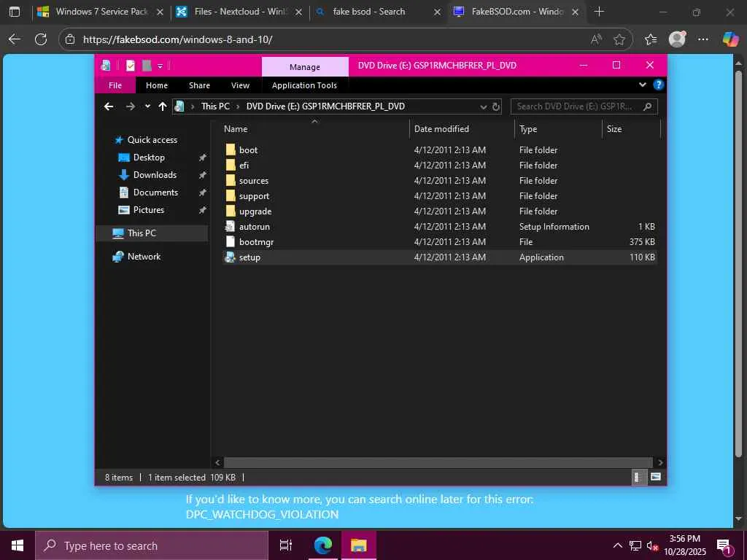Open the File menu in Explorer
This screenshot has width=747, height=560.
tap(115, 85)
